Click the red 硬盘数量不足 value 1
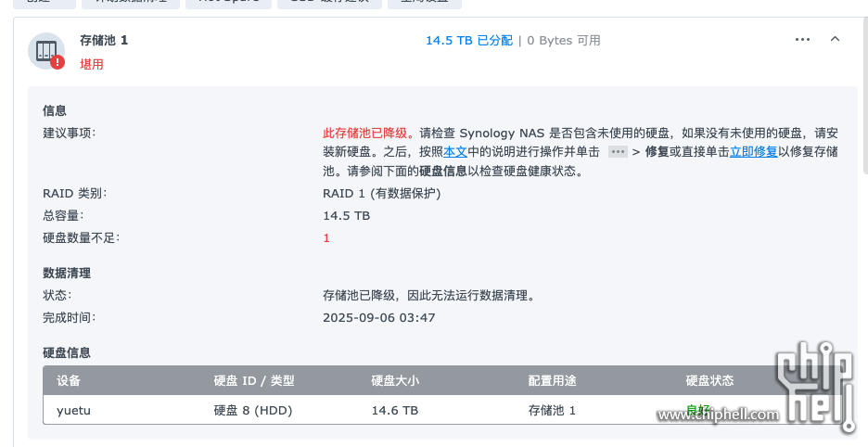Screen dimensions: 868x447 click(326, 238)
